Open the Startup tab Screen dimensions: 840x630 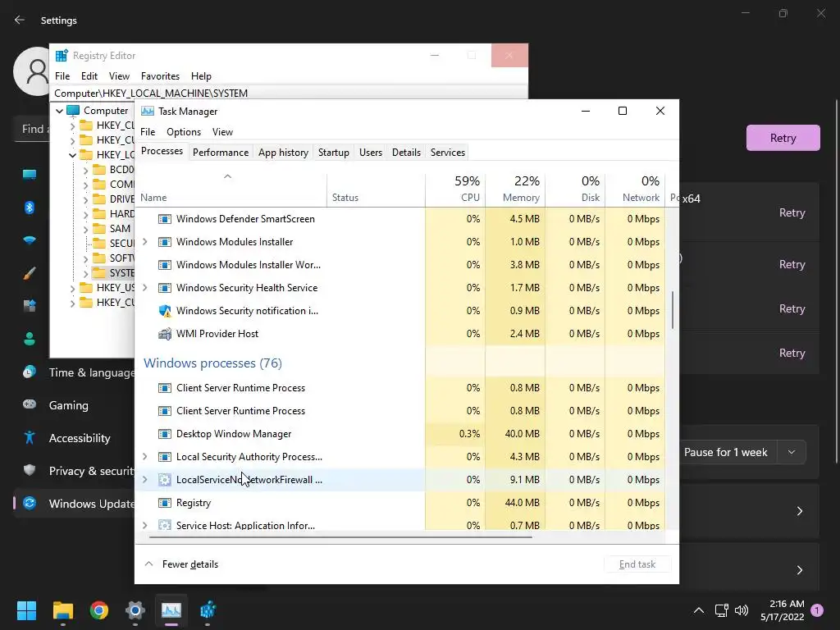pyautogui.click(x=334, y=152)
